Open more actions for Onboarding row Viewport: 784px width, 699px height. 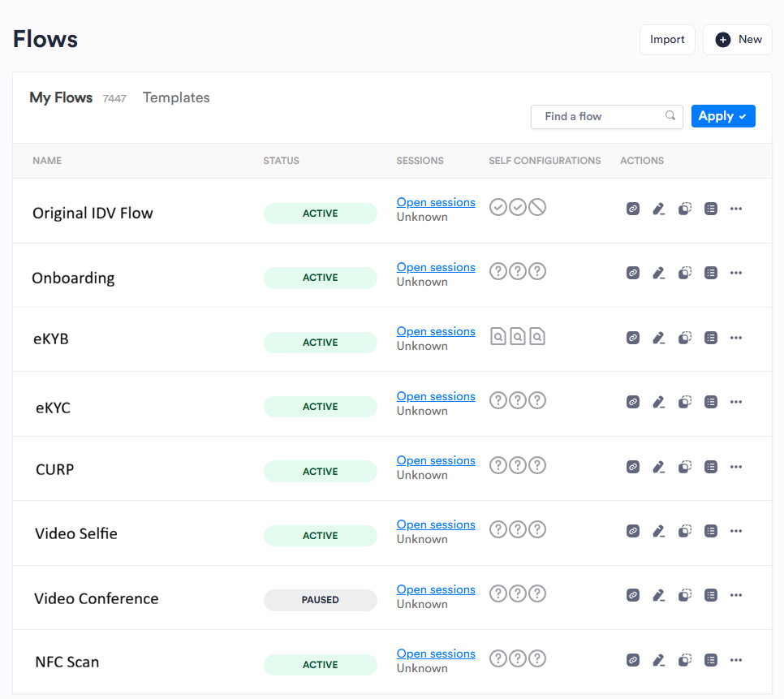736,273
